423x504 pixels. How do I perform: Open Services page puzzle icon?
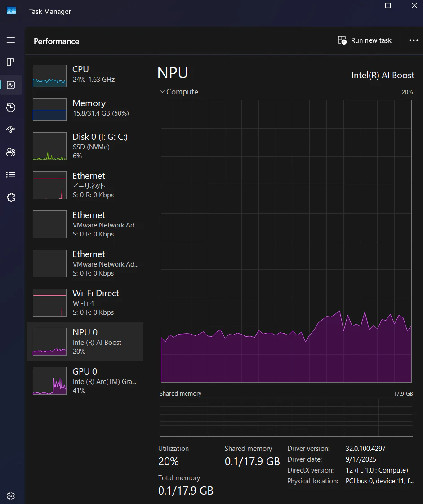[11, 197]
